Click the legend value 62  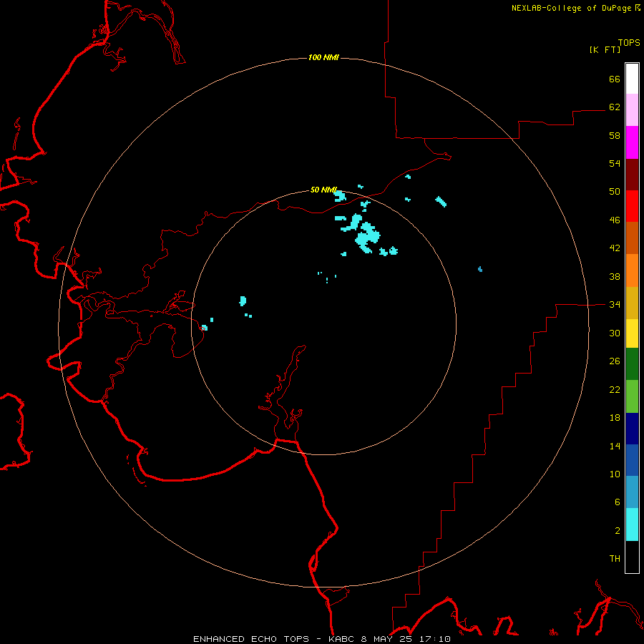615,107
